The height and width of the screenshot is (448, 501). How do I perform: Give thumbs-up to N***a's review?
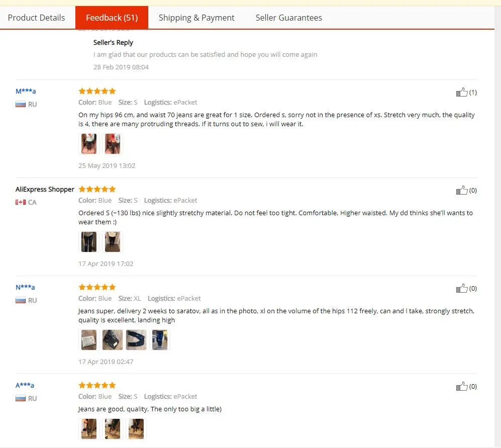pos(462,289)
